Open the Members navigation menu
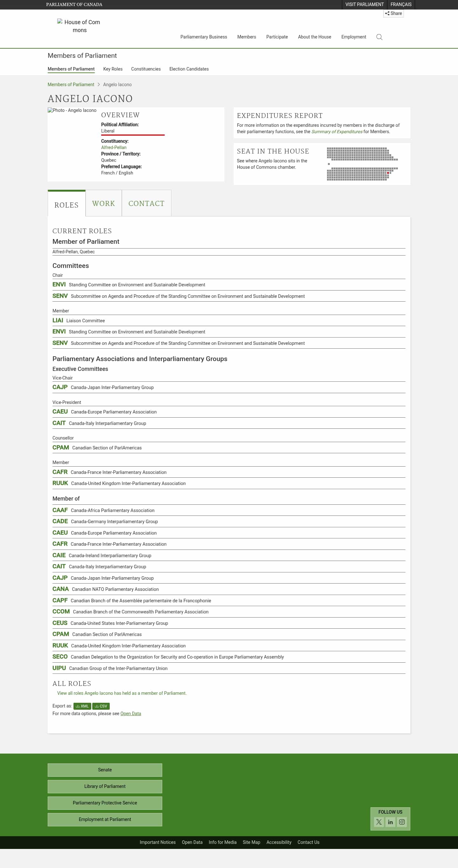458x868 pixels. 246,37
